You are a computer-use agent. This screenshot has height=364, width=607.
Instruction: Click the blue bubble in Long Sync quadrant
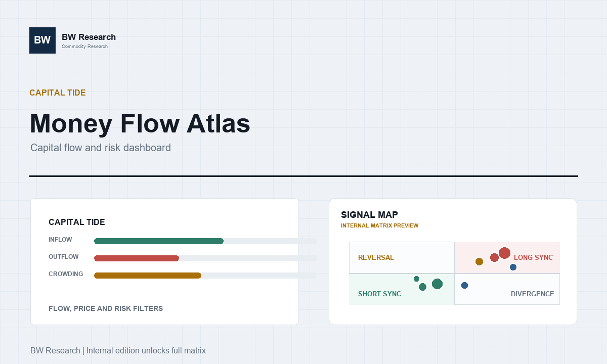coord(513,267)
